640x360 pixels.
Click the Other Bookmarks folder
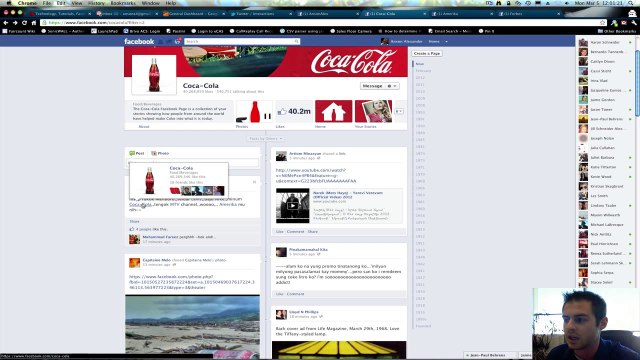click(x=616, y=31)
